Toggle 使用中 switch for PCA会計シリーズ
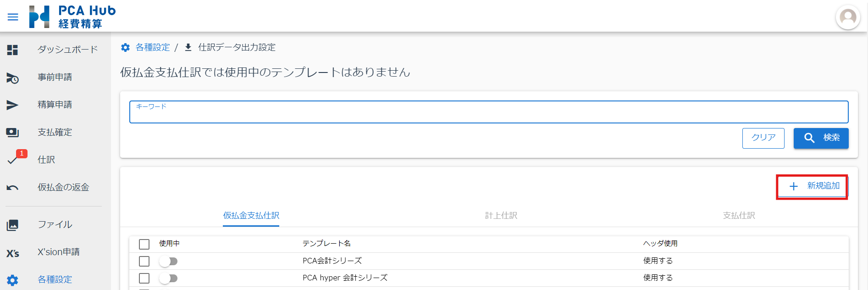 coord(168,262)
